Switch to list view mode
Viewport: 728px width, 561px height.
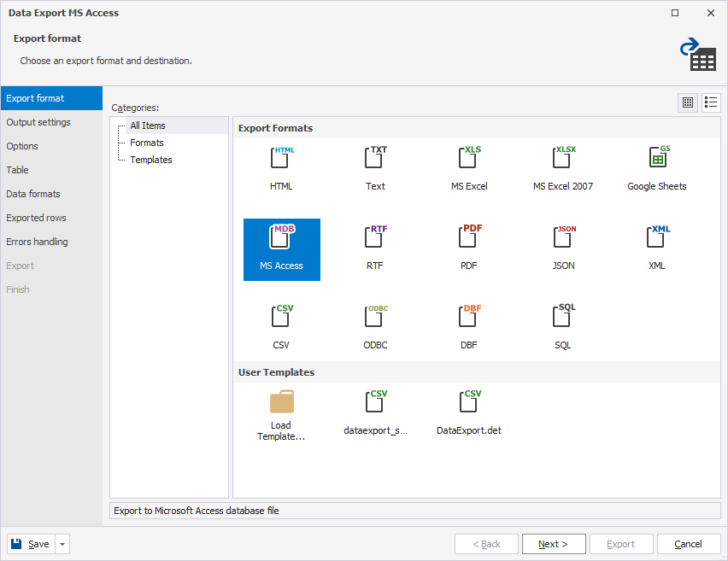click(711, 102)
